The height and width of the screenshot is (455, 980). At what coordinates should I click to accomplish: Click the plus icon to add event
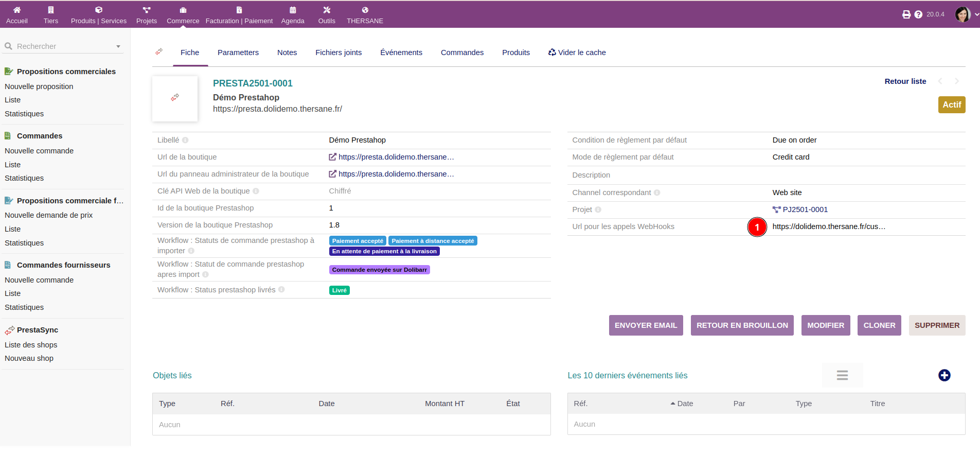(x=944, y=375)
